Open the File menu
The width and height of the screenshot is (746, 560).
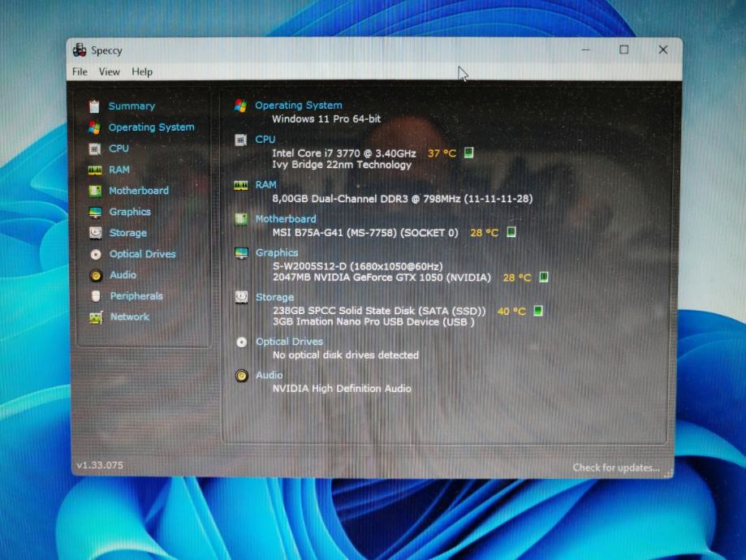pos(80,72)
